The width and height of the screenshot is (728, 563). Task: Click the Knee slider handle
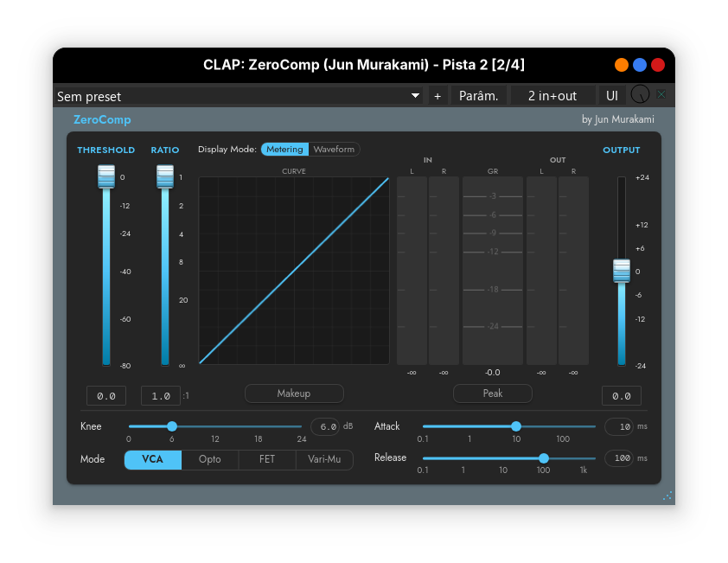point(172,426)
